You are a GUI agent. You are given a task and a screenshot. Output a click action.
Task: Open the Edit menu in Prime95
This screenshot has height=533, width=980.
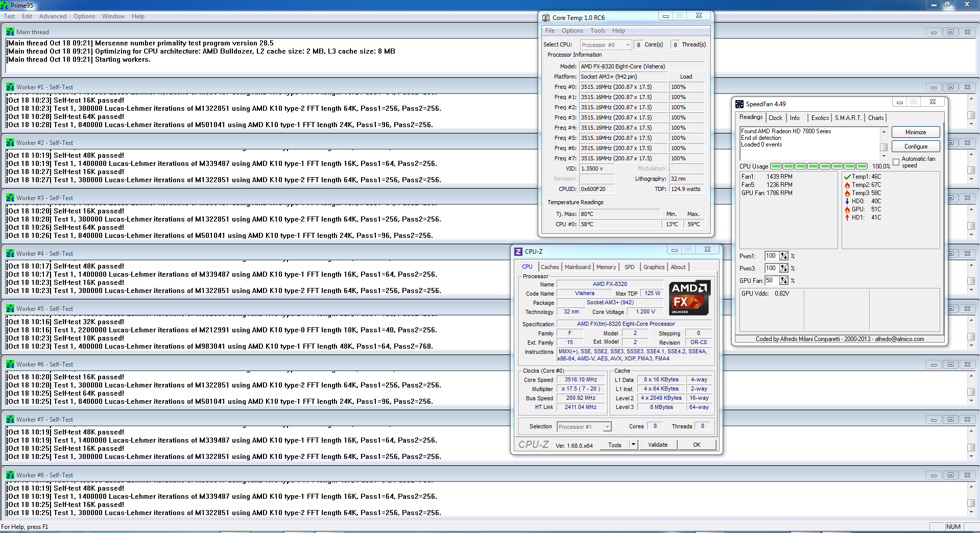[x=27, y=16]
